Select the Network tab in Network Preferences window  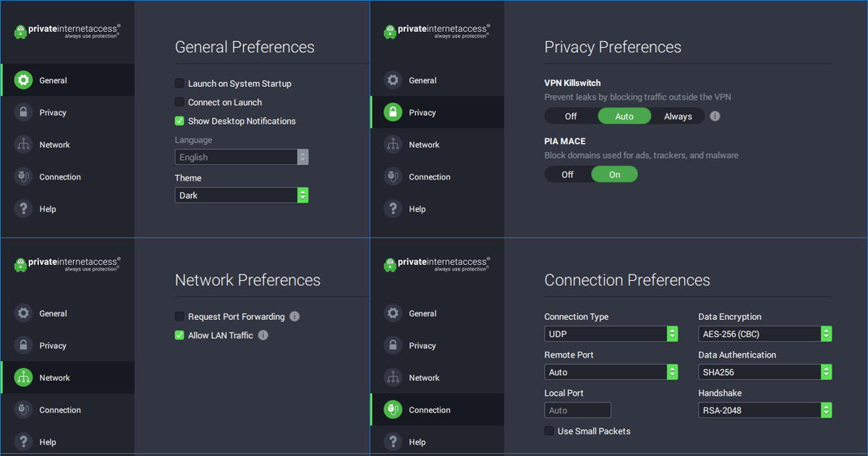click(67, 378)
